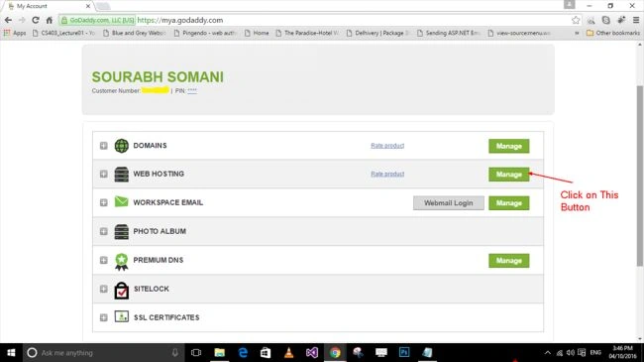Screen dimensions: 644x362
Task: Click the taskbar clock and date
Action: [622, 352]
